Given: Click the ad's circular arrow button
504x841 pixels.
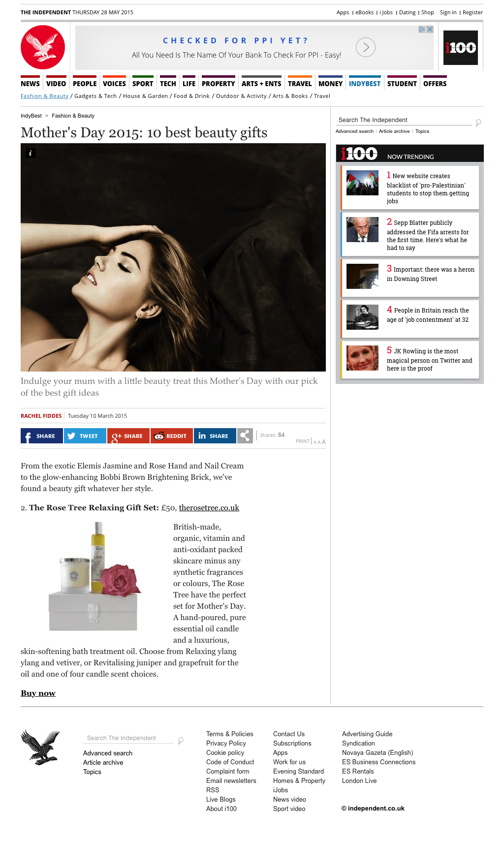Looking at the screenshot, I should point(366,47).
